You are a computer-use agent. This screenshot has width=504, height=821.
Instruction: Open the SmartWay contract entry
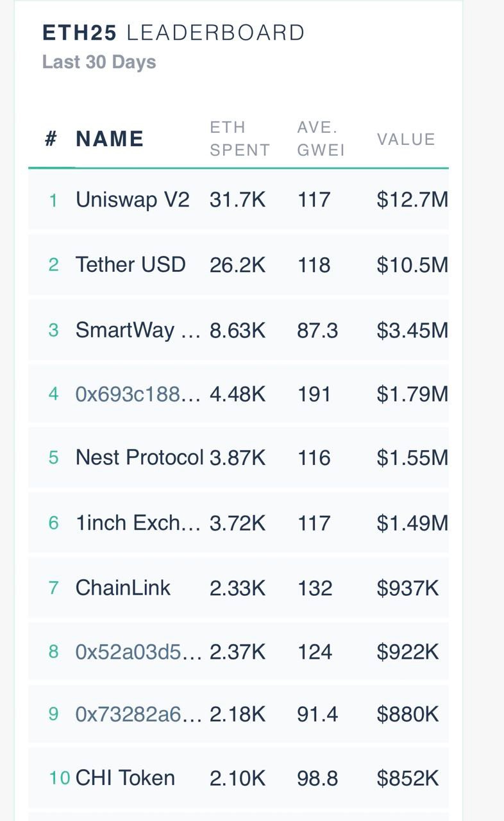(139, 330)
